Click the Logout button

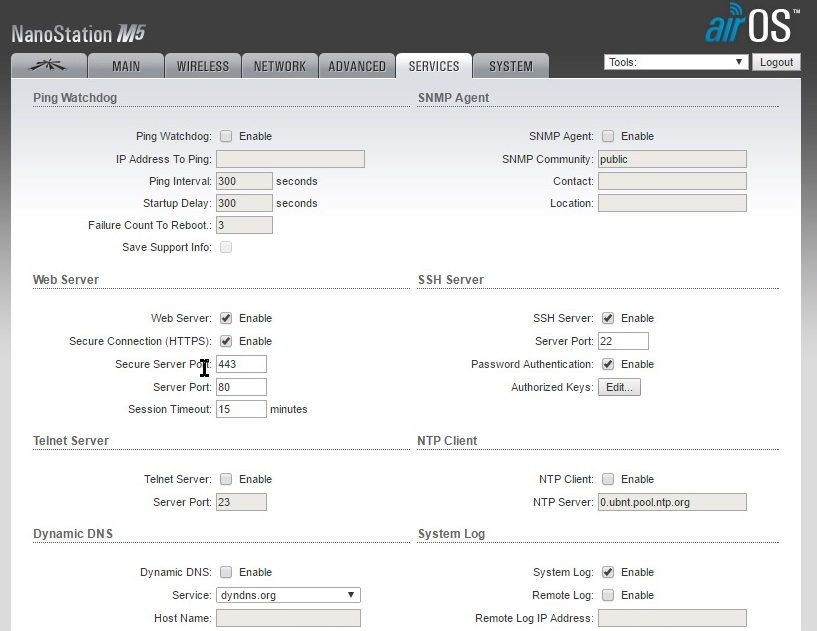(x=776, y=62)
